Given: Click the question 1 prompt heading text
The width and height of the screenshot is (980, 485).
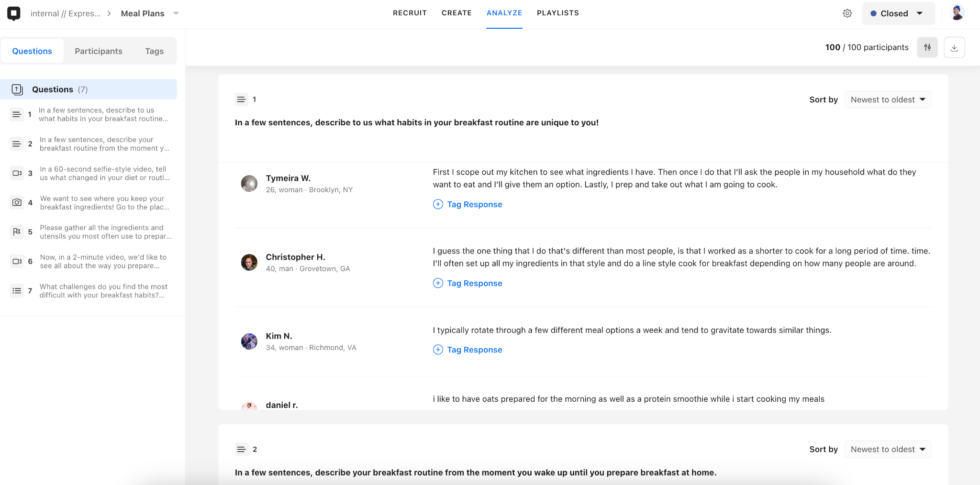Looking at the screenshot, I should coord(416,122).
